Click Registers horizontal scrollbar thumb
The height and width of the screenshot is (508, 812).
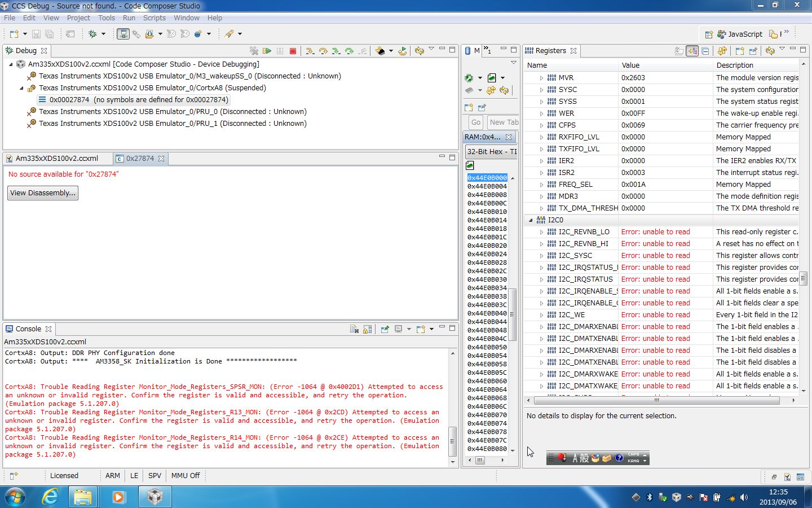(x=656, y=400)
